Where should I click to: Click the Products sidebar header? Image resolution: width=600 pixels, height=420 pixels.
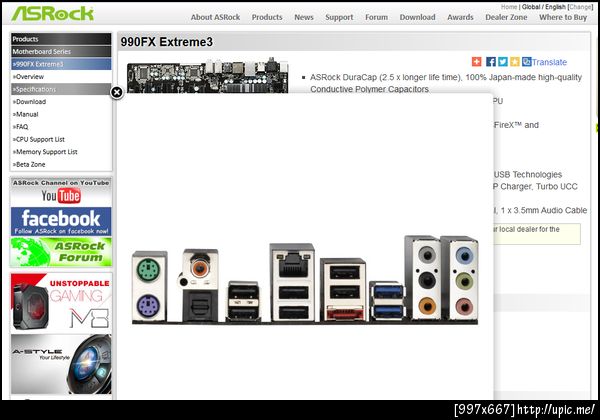61,39
